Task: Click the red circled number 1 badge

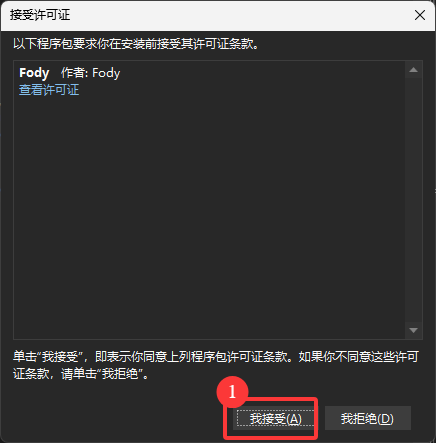Action: click(232, 392)
